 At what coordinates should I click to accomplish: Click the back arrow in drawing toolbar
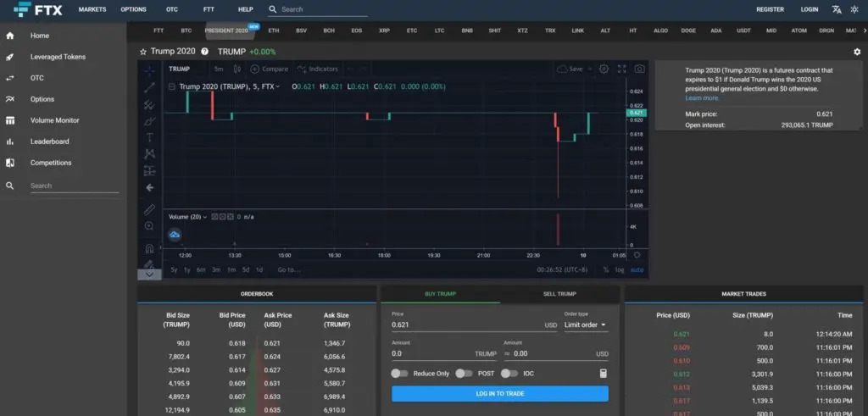tap(149, 187)
